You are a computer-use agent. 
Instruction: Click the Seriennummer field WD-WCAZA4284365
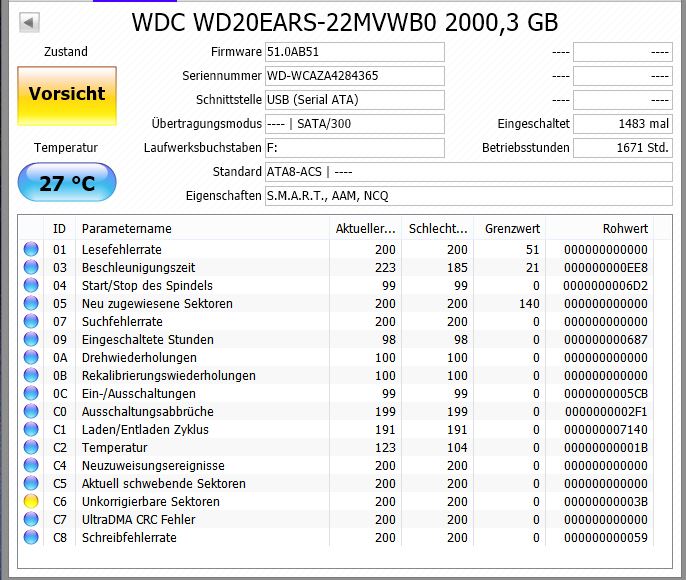(355, 76)
